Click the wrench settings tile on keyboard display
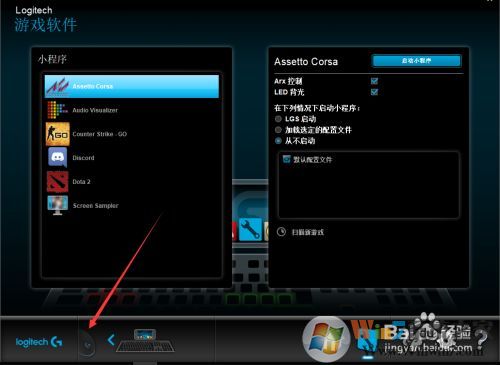500x365 pixels. [250, 229]
